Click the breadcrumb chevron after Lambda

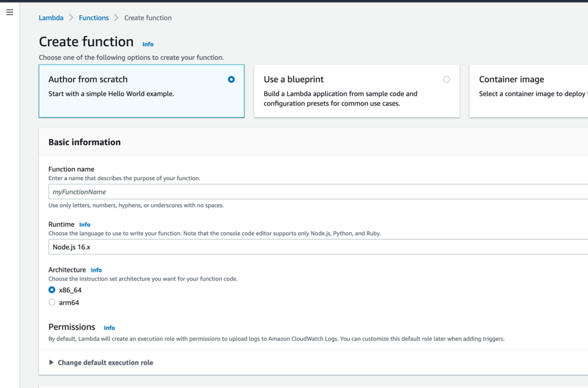(71, 18)
